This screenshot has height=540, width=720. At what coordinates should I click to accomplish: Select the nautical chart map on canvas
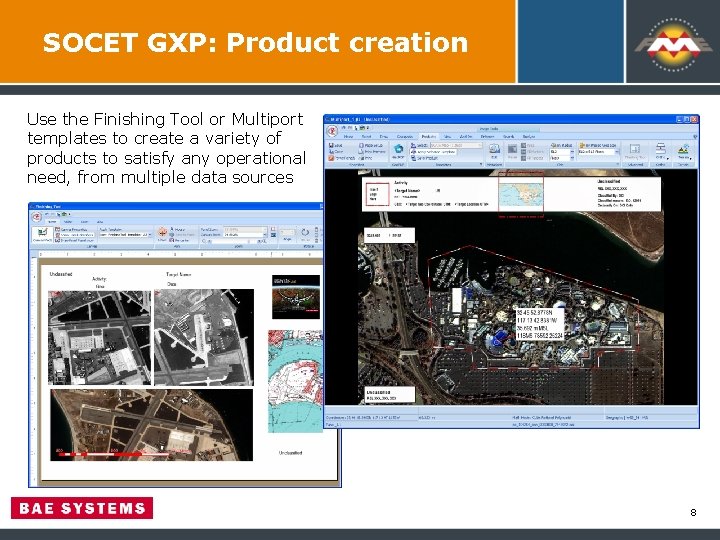[295, 381]
